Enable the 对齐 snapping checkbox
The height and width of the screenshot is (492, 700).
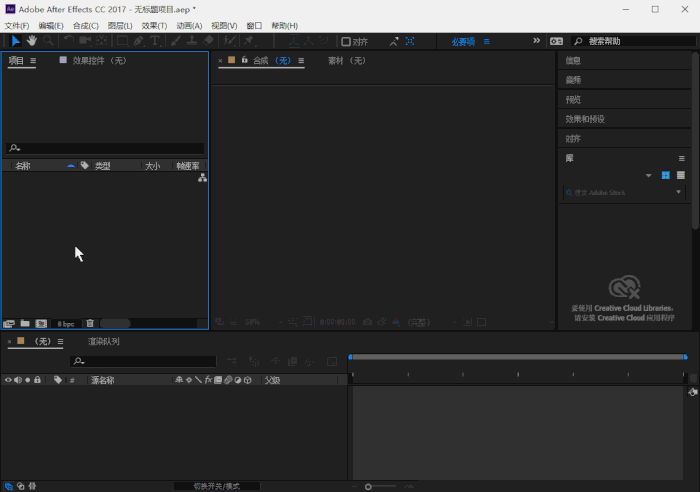(x=346, y=42)
